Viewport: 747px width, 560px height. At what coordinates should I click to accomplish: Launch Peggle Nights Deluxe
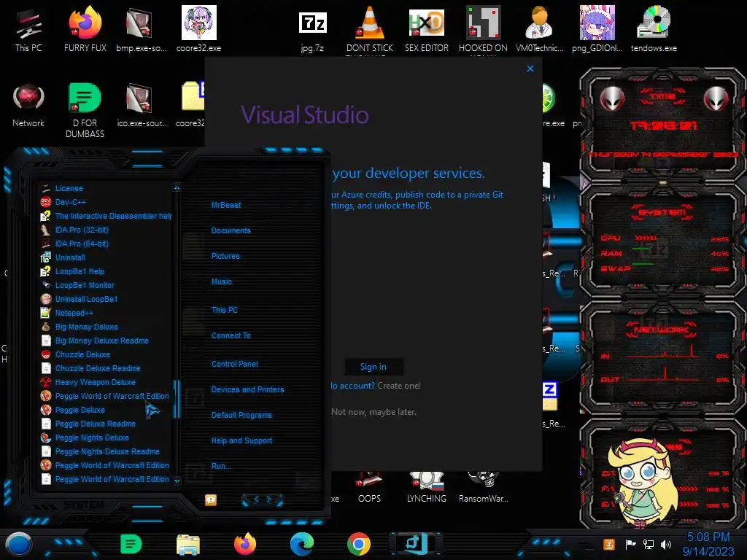(92, 437)
